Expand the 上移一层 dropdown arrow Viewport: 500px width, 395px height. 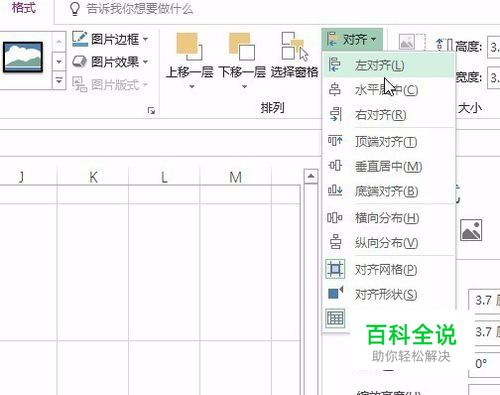[x=192, y=87]
